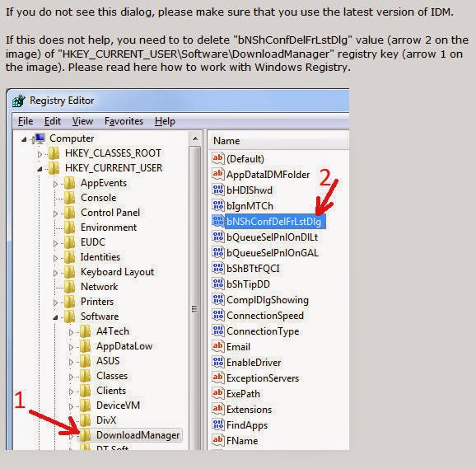This screenshot has width=476, height=469.
Task: Expand the Printers key
Action: [x=55, y=303]
